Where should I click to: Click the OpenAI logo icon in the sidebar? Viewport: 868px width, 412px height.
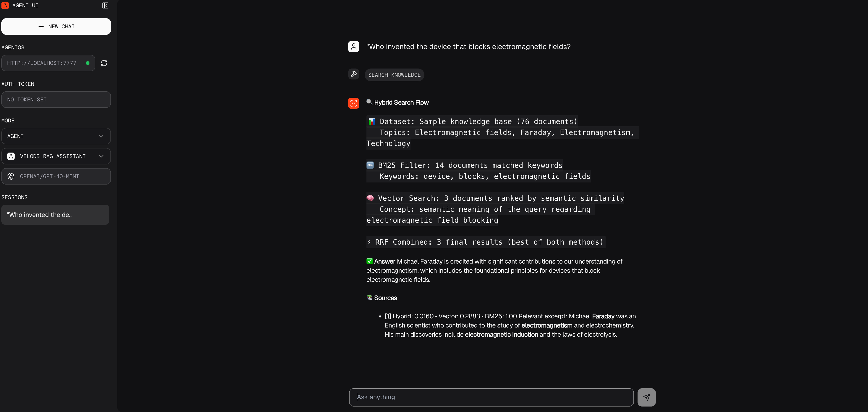pyautogui.click(x=11, y=176)
